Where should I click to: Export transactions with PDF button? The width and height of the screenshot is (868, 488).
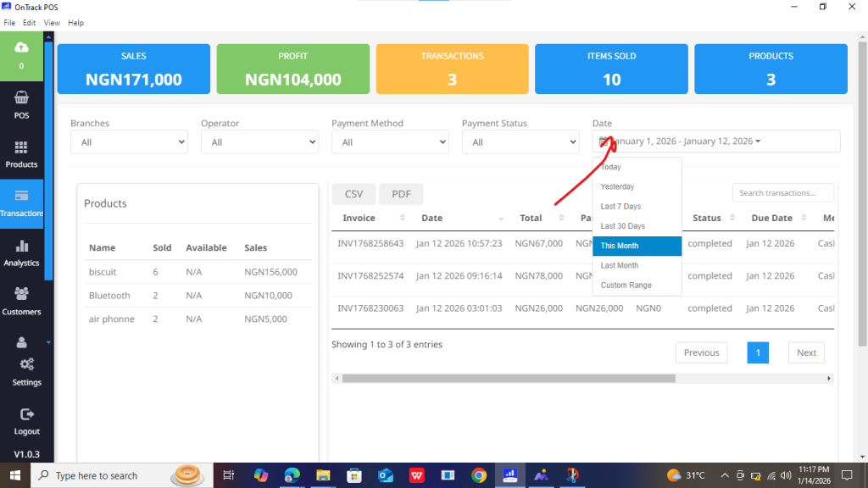[x=401, y=194]
